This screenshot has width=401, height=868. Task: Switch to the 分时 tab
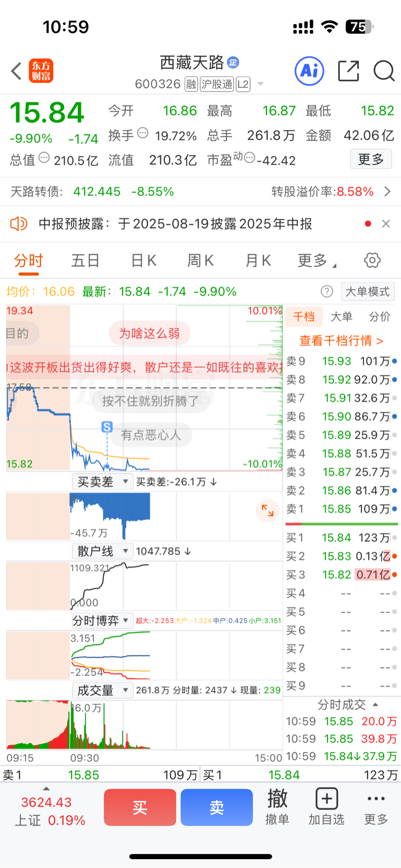tap(28, 260)
